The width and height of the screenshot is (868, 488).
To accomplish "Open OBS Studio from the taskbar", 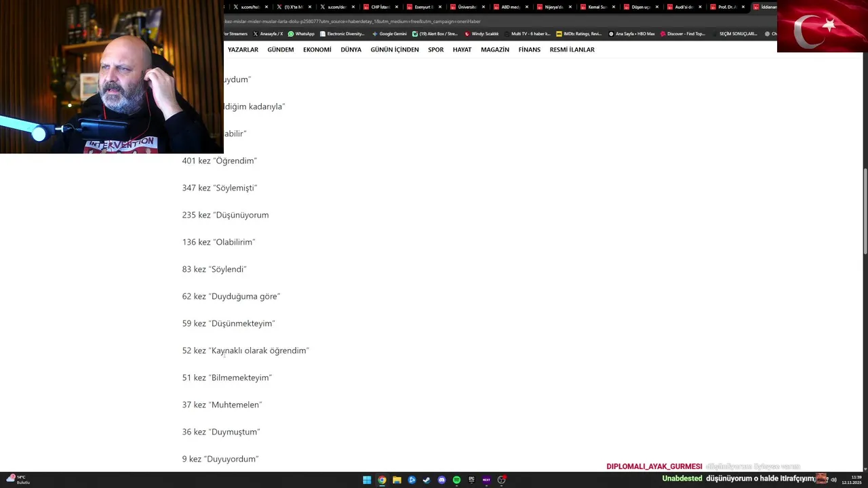I will pyautogui.click(x=501, y=480).
